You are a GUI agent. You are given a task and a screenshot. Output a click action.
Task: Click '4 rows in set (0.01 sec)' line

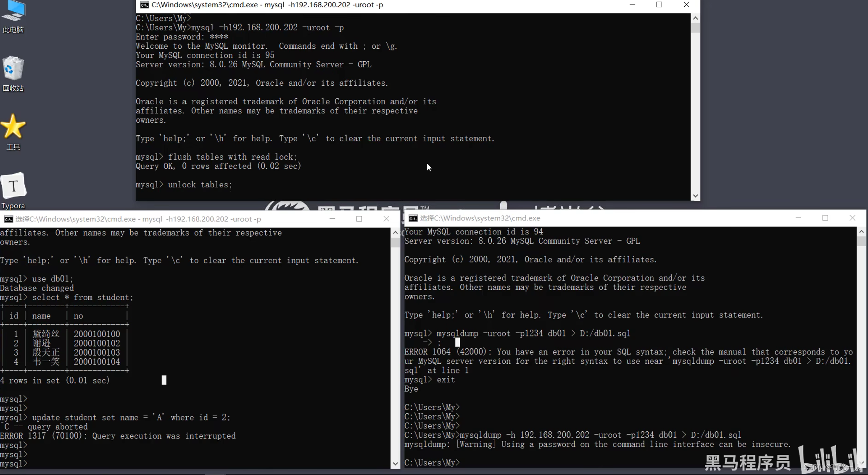55,381
